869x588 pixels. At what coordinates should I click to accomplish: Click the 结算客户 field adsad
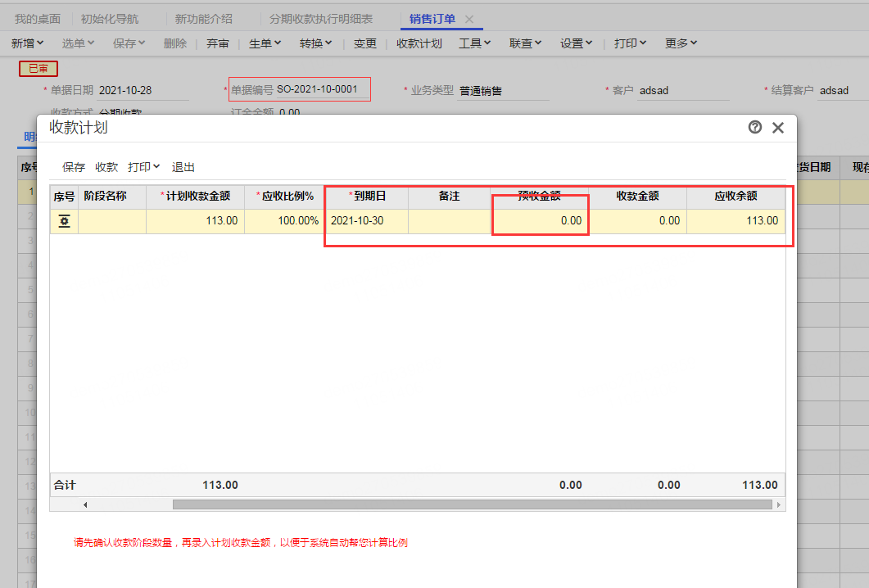[844, 90]
